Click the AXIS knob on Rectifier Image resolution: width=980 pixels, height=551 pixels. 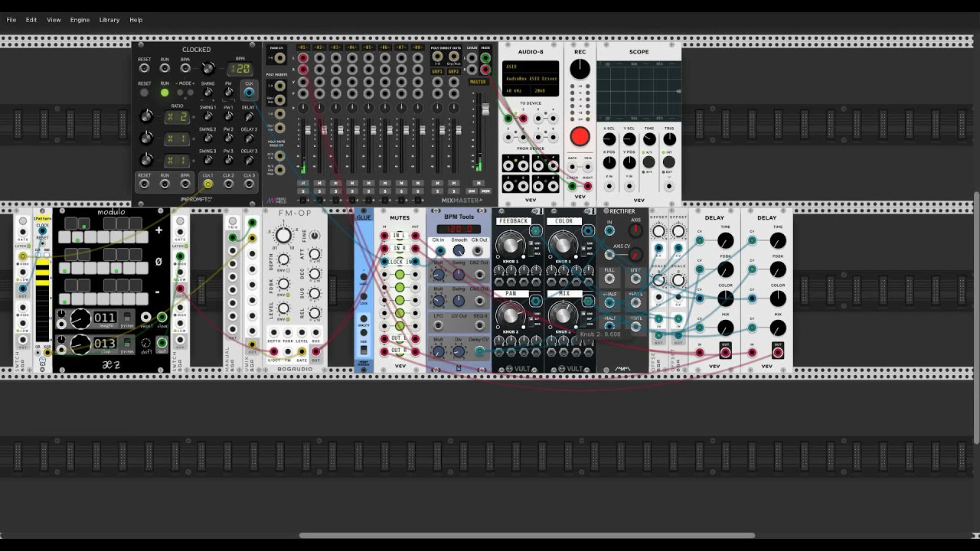(x=635, y=230)
